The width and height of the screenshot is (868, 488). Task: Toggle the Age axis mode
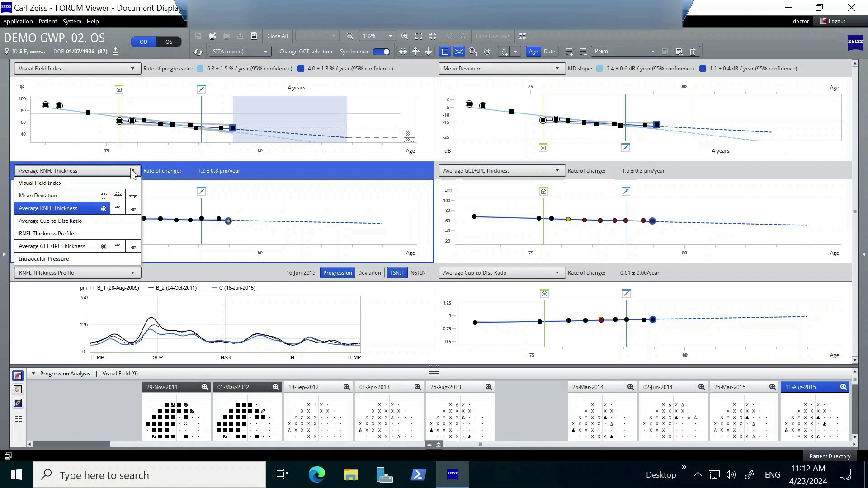pos(533,52)
